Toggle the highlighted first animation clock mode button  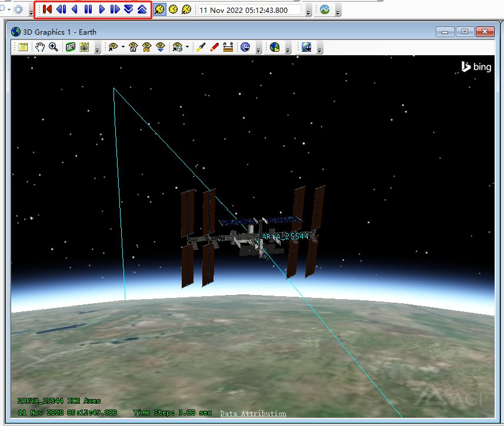point(159,10)
